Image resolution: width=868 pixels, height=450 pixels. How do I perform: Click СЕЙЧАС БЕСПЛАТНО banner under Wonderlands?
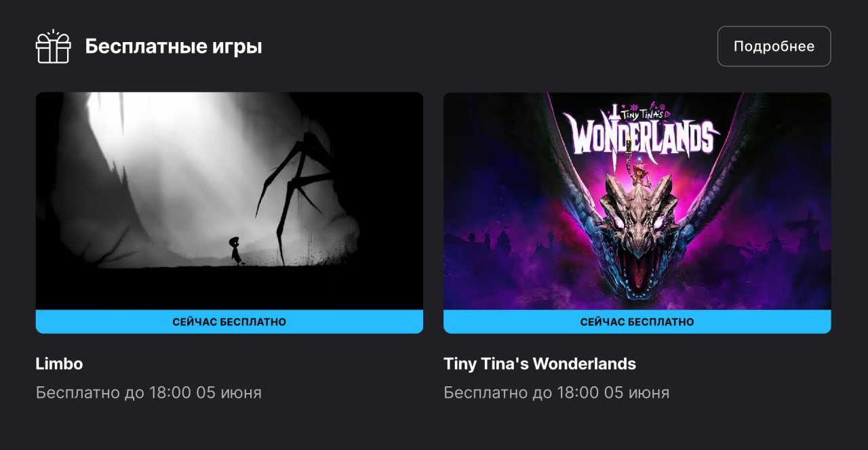click(637, 322)
